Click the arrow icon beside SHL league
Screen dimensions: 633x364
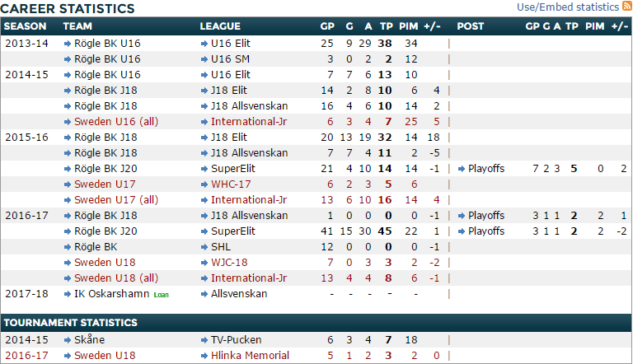coord(204,247)
